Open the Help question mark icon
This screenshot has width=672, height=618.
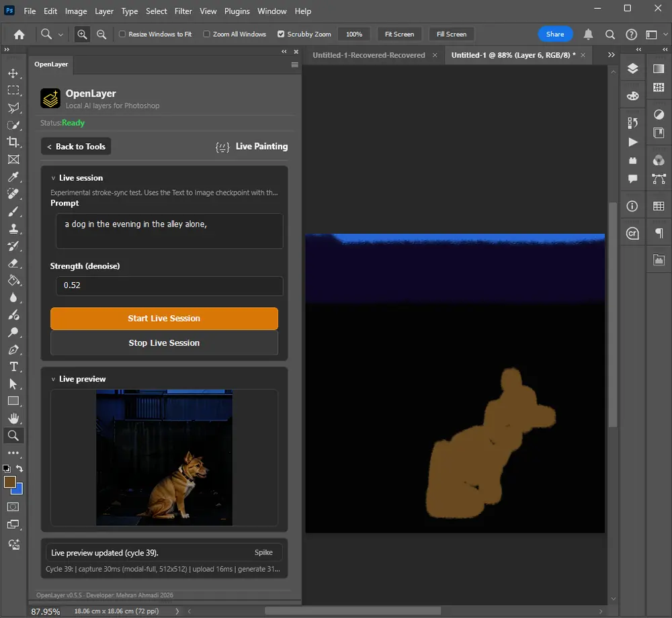[631, 34]
